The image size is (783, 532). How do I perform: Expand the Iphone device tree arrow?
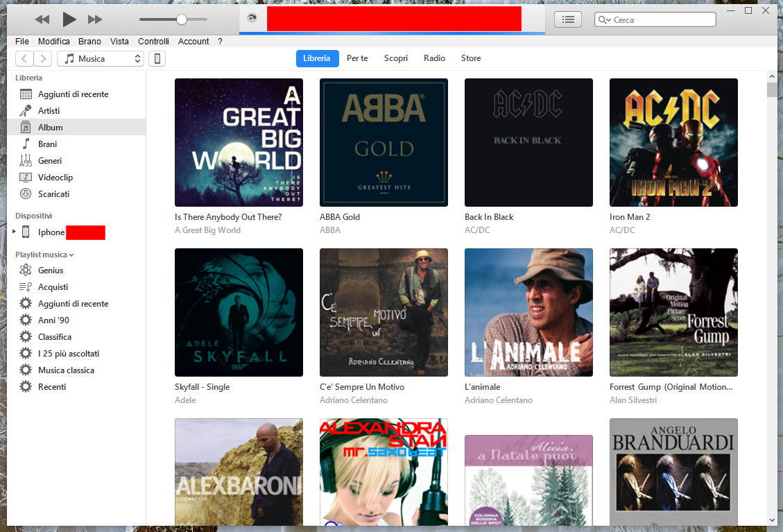click(x=14, y=232)
